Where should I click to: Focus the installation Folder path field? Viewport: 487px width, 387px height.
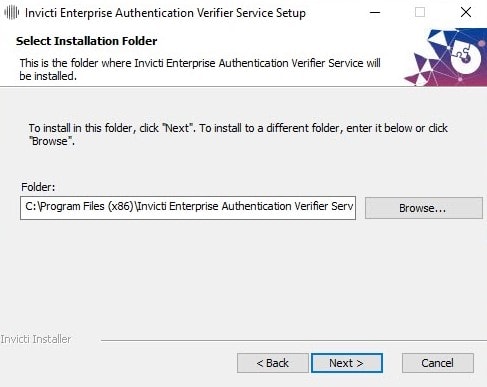188,208
